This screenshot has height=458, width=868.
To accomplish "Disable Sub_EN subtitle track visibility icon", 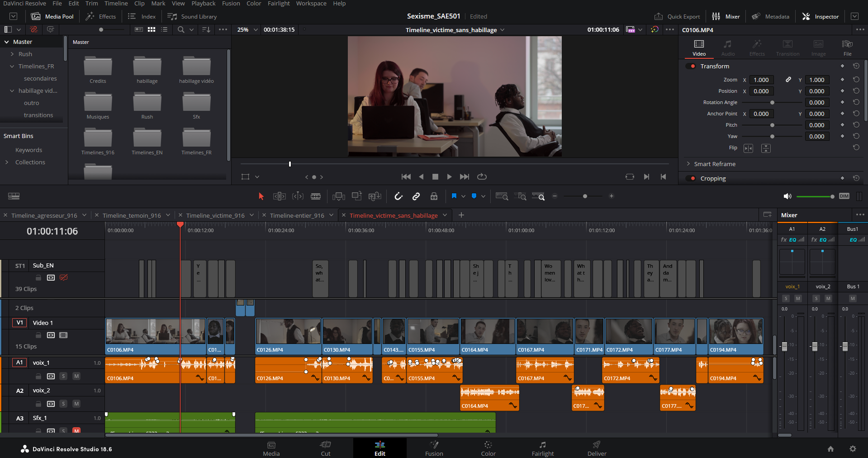I will (x=63, y=277).
